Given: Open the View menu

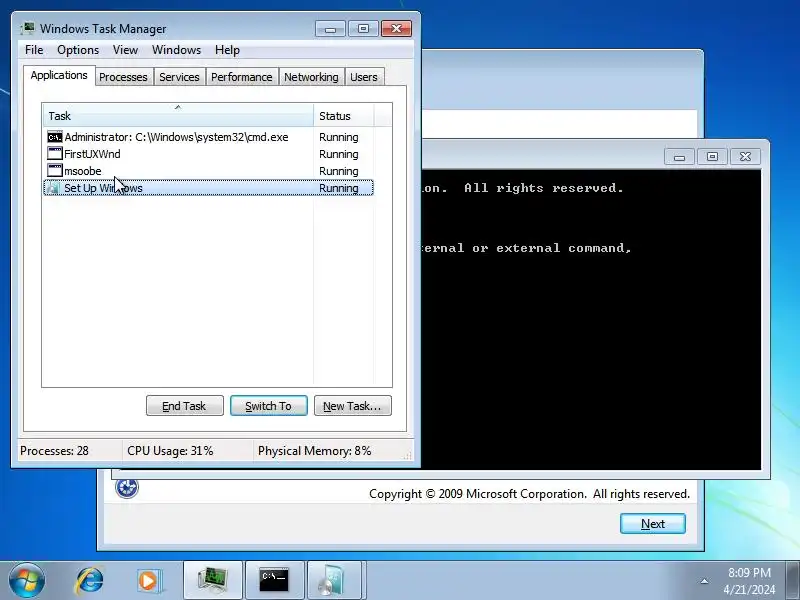Looking at the screenshot, I should [126, 50].
